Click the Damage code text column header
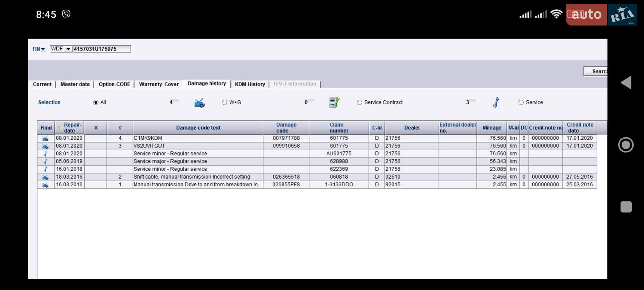Image resolution: width=644 pixels, height=290 pixels. (198, 128)
